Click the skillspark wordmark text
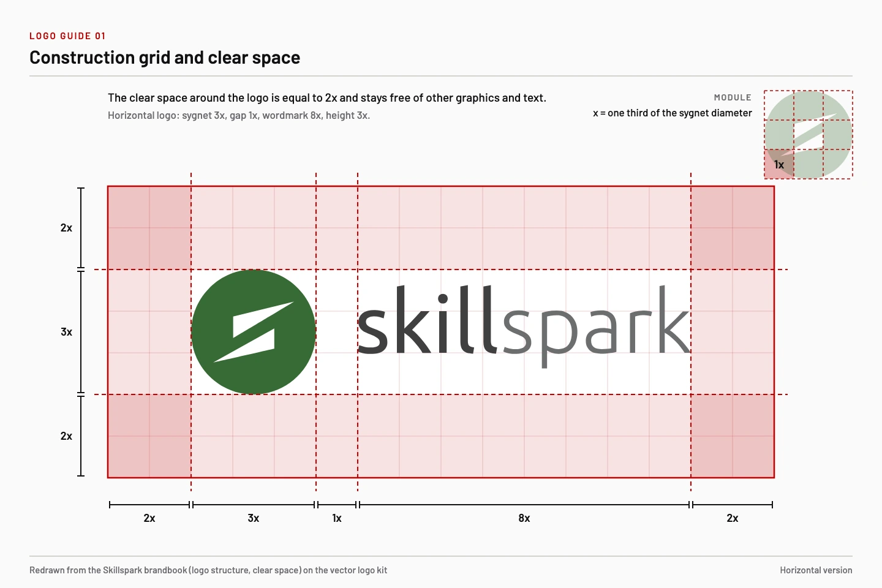The width and height of the screenshot is (882, 588). click(x=524, y=326)
